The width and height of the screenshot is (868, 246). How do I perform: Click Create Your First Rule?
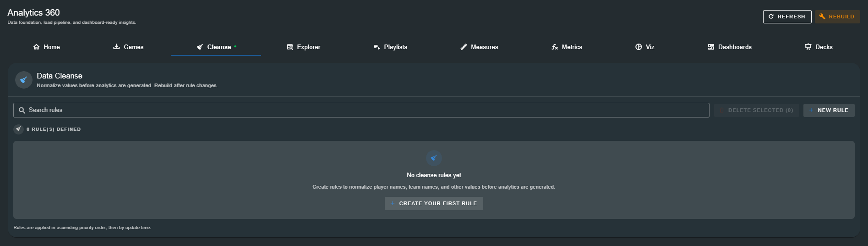434,203
